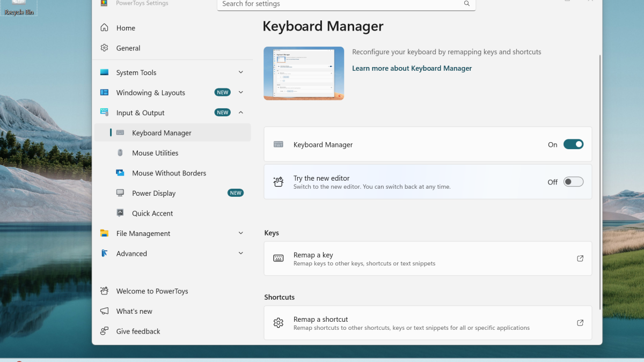Image resolution: width=644 pixels, height=362 pixels.
Task: Enable the Try the new editor toggle
Action: pos(573,182)
